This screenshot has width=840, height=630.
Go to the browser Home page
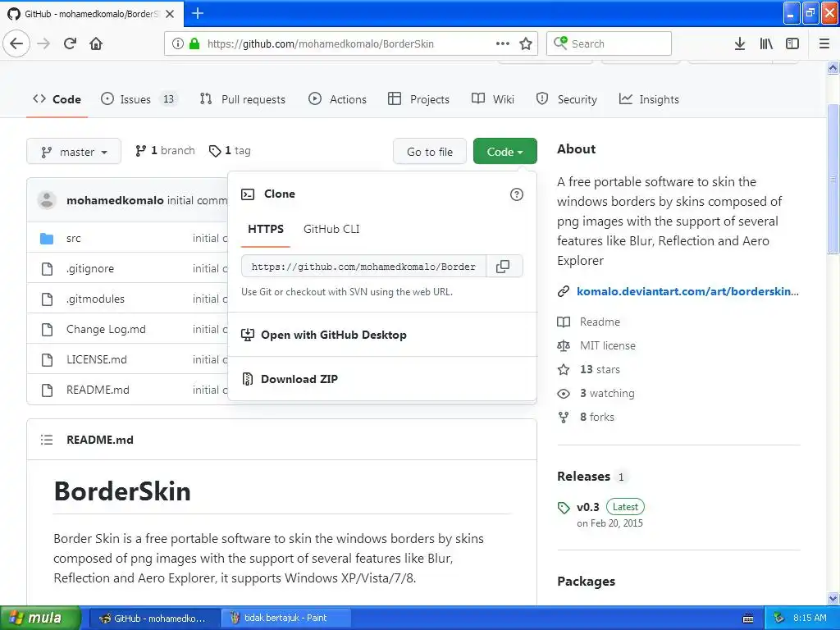96,43
